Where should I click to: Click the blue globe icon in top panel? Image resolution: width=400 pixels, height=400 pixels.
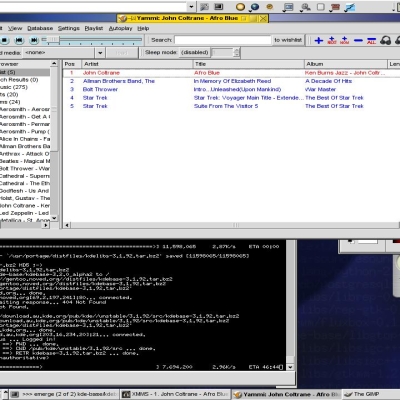[255, 7]
